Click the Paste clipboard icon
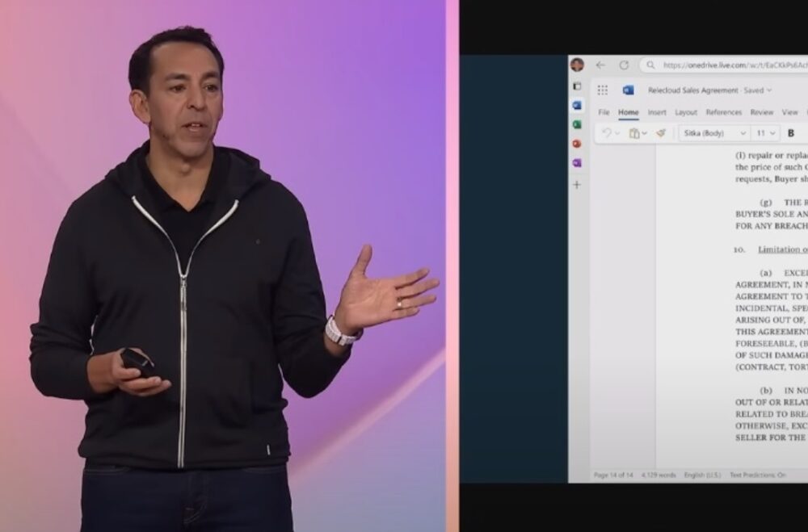808x532 pixels. (634, 133)
